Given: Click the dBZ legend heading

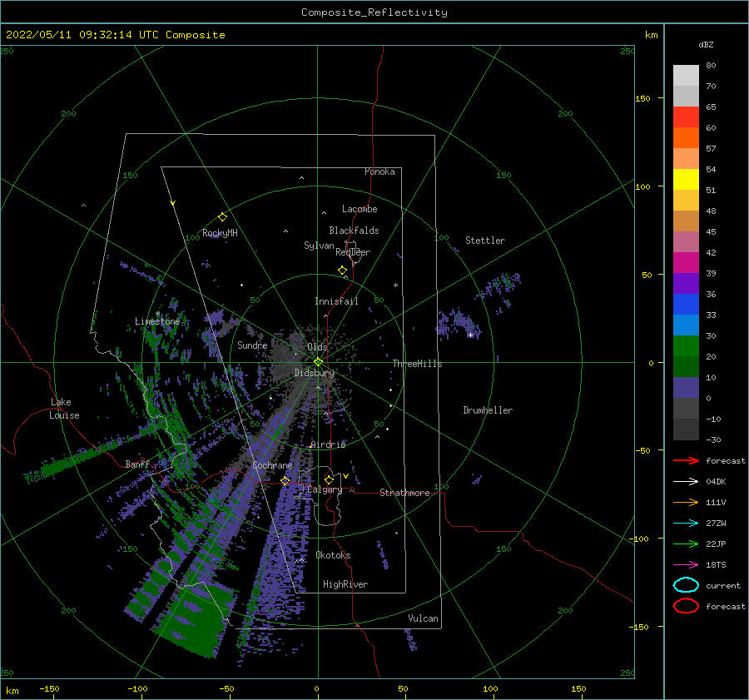Looking at the screenshot, I should (706, 44).
